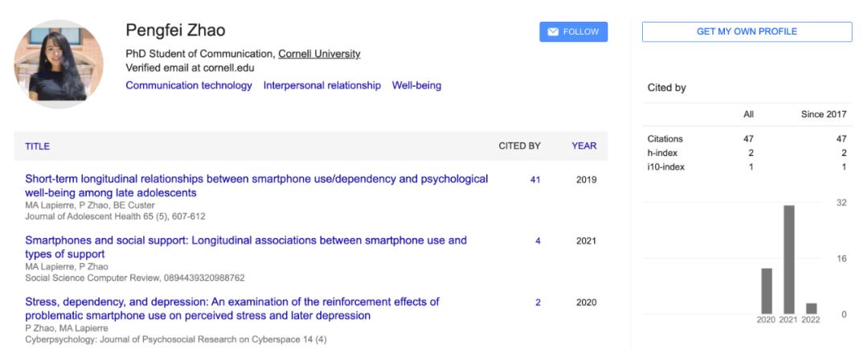Click the 4 citations count link
This screenshot has height=350, width=868.
[538, 241]
